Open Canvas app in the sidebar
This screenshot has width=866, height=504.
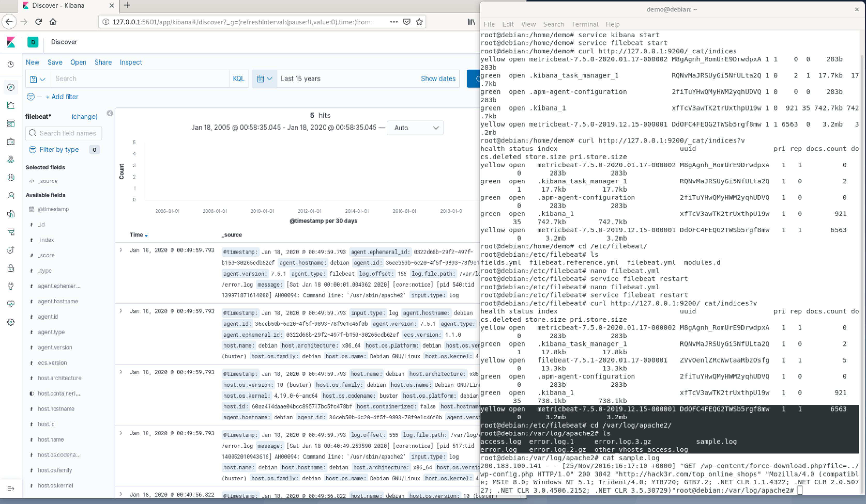pos(11,141)
